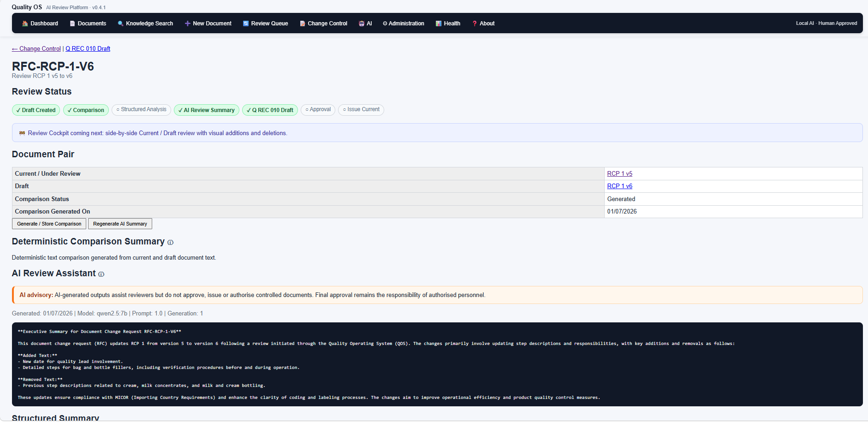Click the New Document plus icon
Image resolution: width=868 pixels, height=422 pixels.
[188, 24]
